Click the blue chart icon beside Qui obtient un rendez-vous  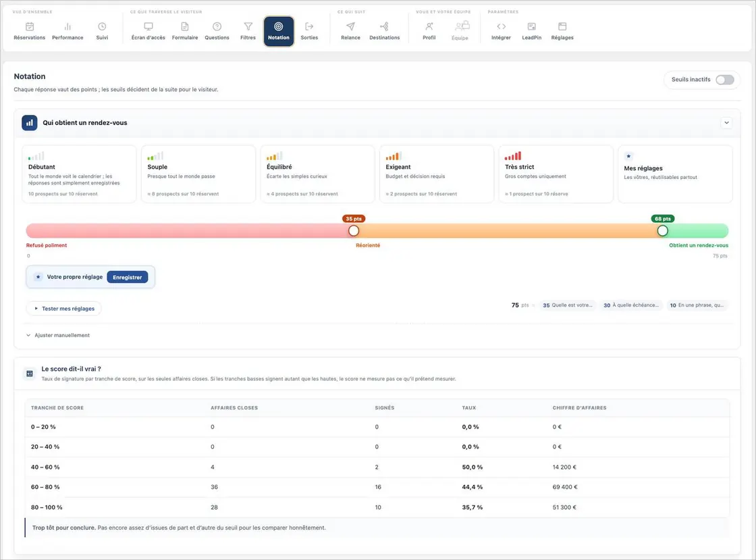click(30, 123)
